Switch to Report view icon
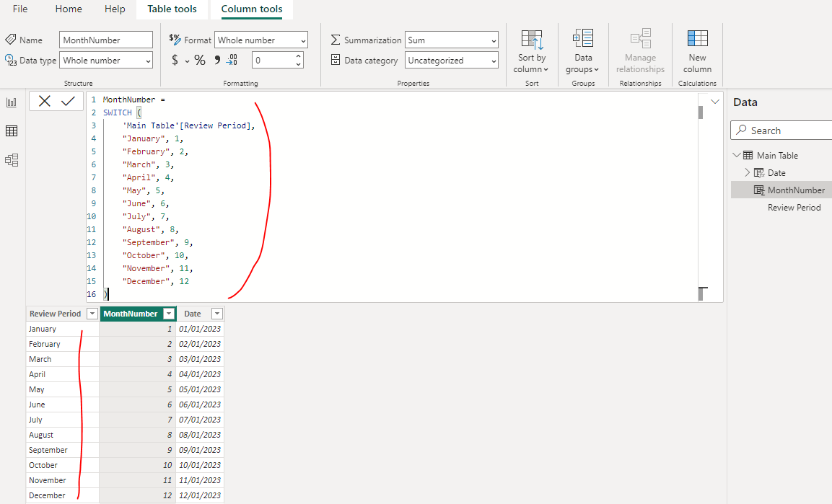The height and width of the screenshot is (504, 832). [x=12, y=102]
